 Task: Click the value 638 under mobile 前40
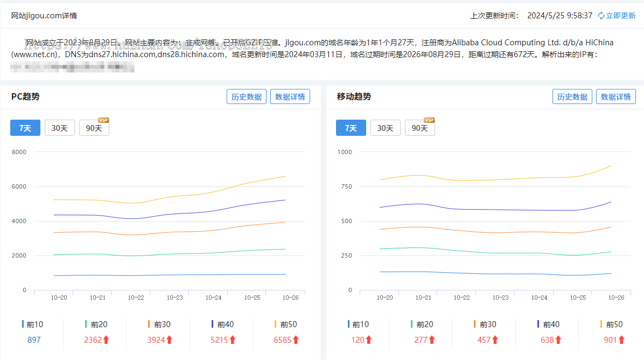coord(548,340)
